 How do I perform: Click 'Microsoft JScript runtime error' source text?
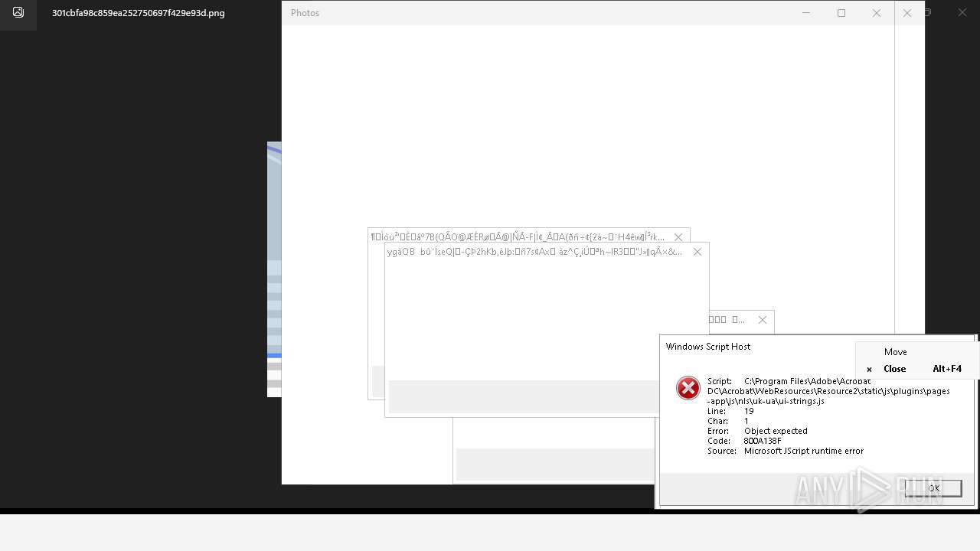pos(804,451)
